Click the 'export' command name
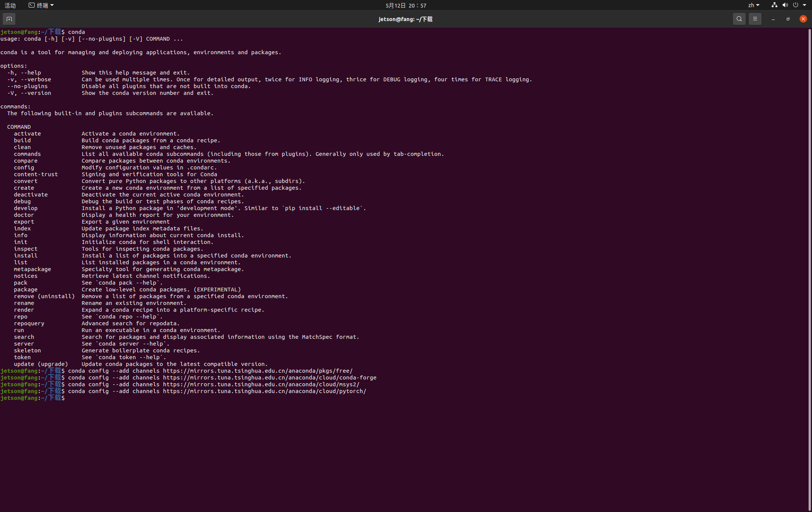Viewport: 812px width, 512px height. click(x=24, y=222)
